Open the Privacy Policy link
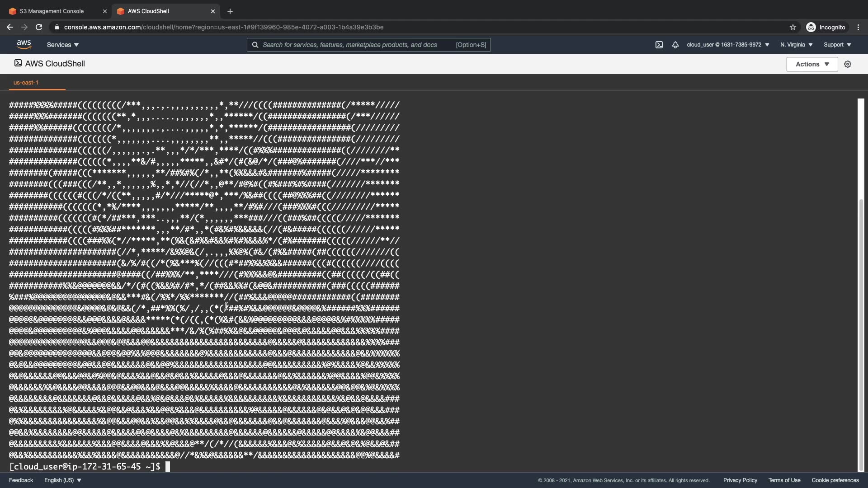868x488 pixels. coord(740,480)
